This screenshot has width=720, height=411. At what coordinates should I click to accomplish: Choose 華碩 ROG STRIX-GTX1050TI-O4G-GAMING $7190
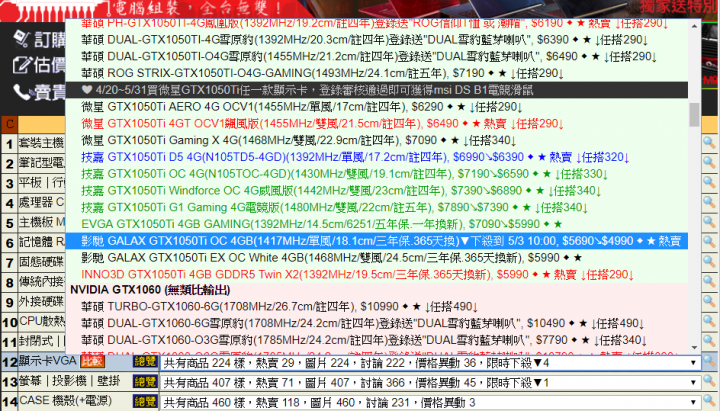(x=377, y=73)
